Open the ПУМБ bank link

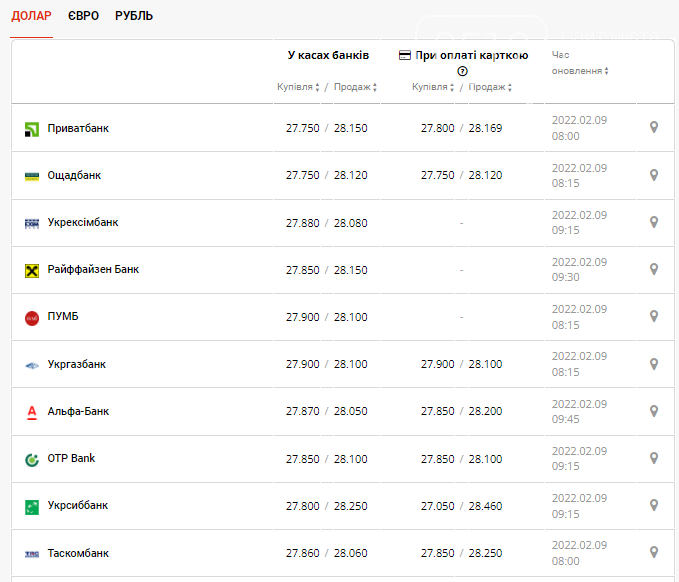pyautogui.click(x=63, y=317)
